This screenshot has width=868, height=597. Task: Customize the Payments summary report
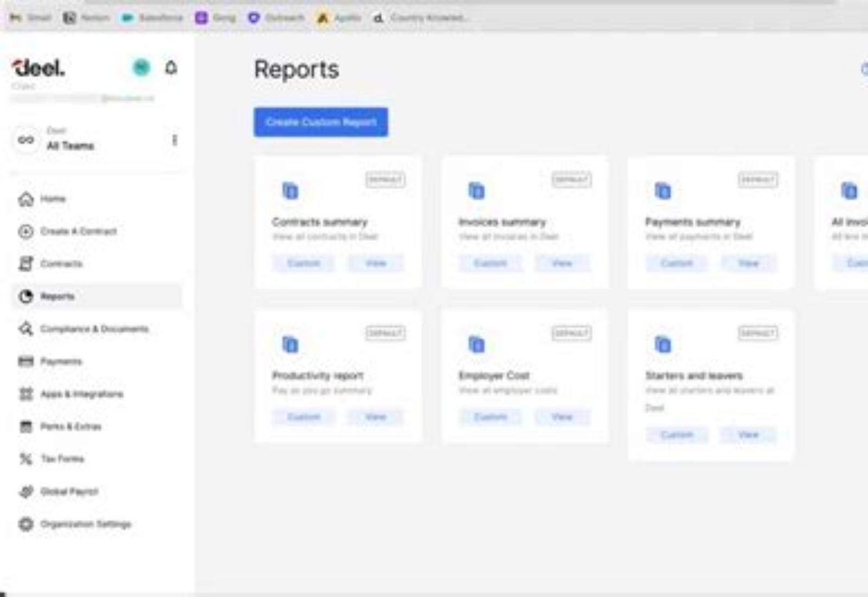677,263
